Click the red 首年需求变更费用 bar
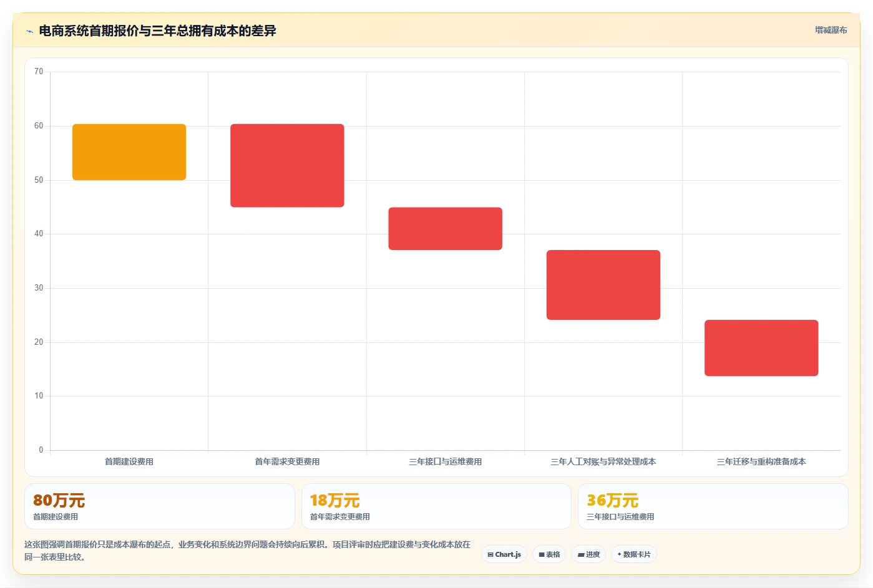Image resolution: width=873 pixels, height=588 pixels. [x=287, y=166]
